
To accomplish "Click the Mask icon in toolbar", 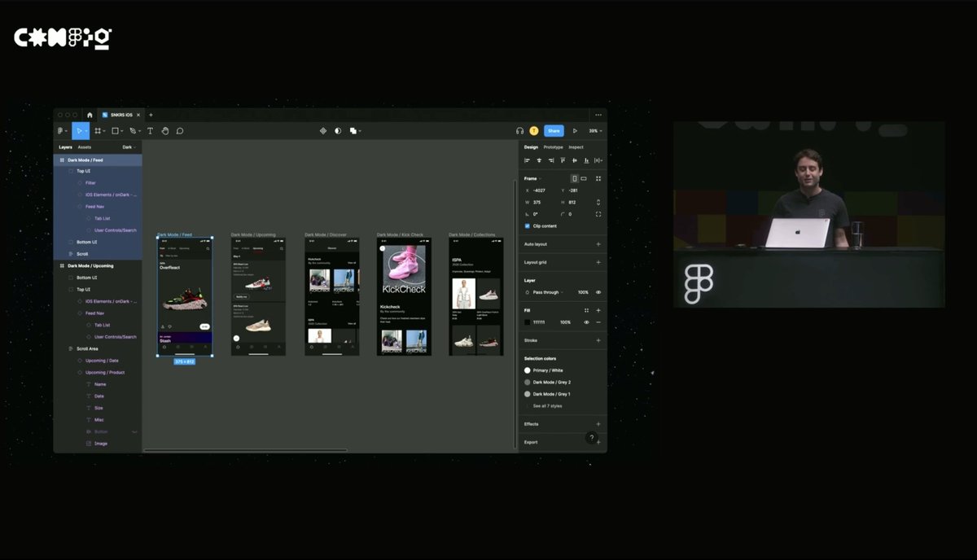I will [338, 130].
